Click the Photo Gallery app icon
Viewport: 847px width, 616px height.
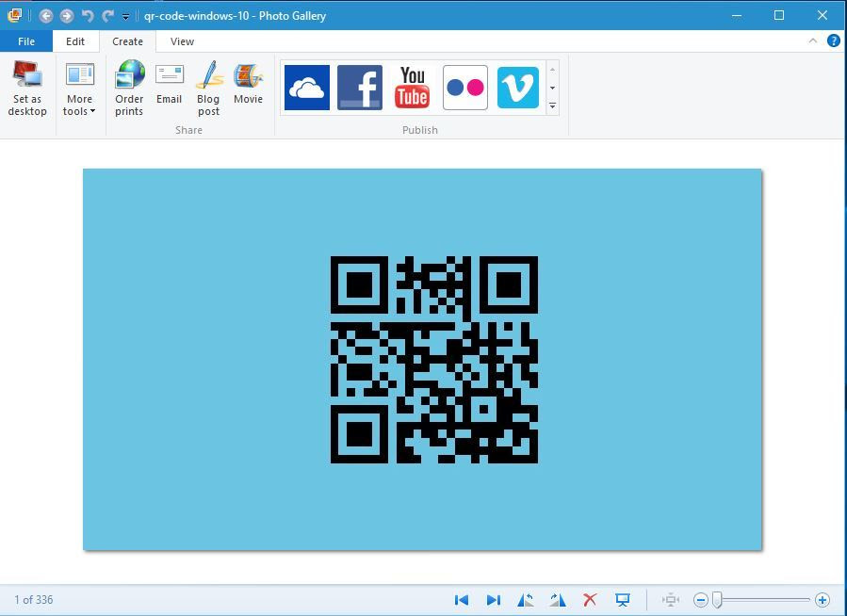coord(14,16)
